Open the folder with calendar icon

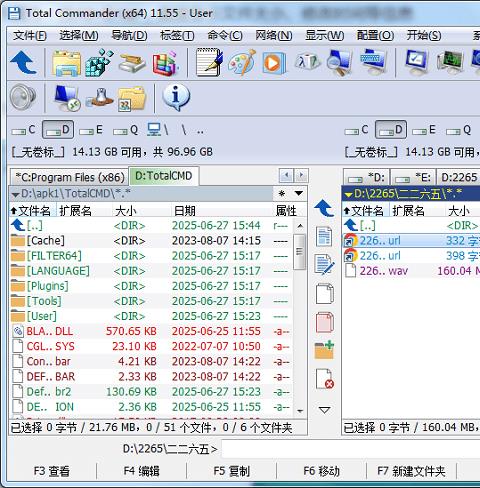(132, 98)
